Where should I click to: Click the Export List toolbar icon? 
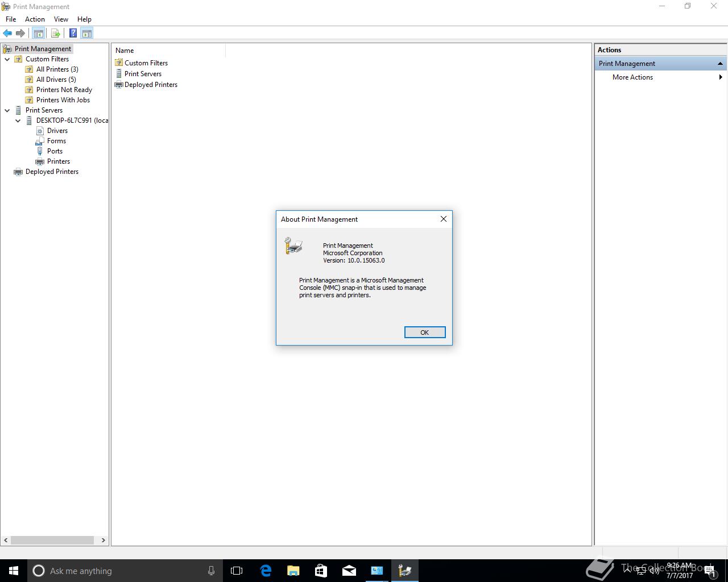click(56, 34)
